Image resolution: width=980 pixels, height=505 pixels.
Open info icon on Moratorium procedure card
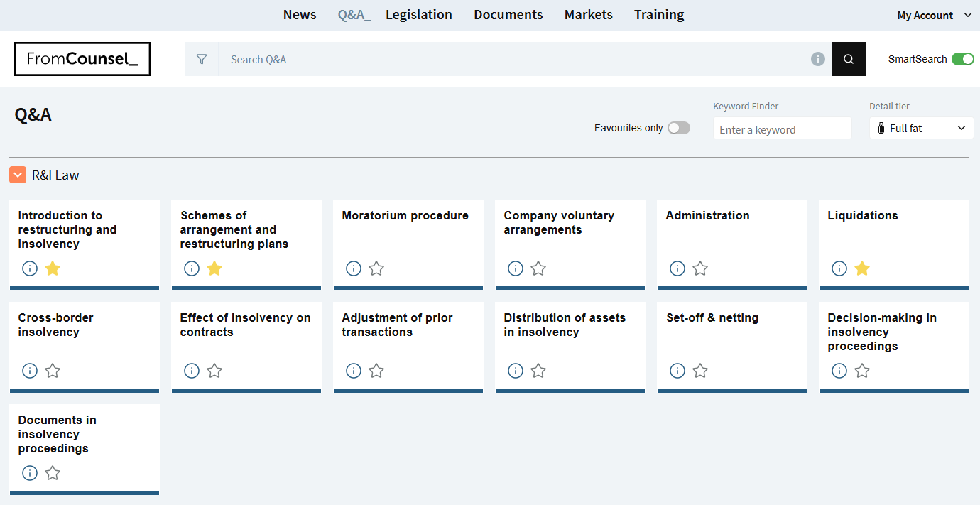pos(354,268)
